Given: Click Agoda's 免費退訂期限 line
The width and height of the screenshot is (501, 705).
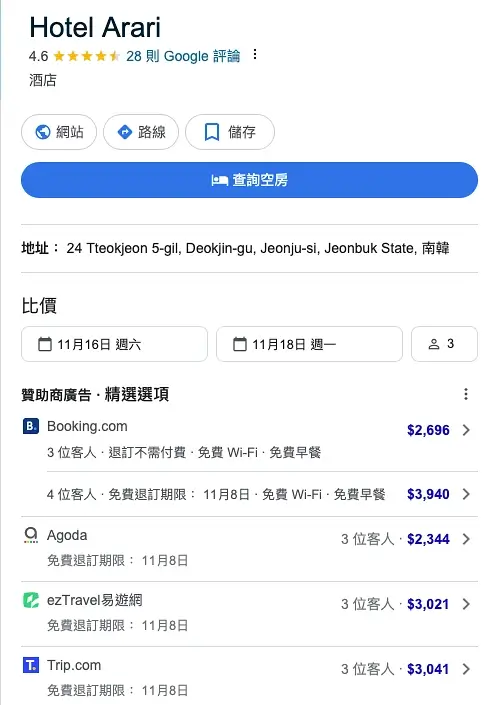Looking at the screenshot, I should [117, 561].
